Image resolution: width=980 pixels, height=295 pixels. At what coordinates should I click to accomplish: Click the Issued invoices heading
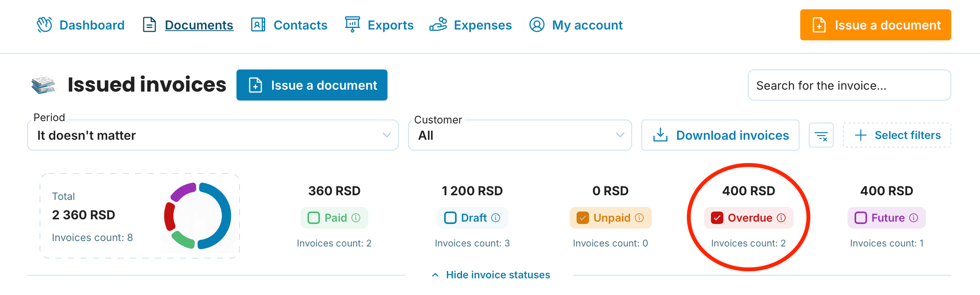(x=147, y=85)
